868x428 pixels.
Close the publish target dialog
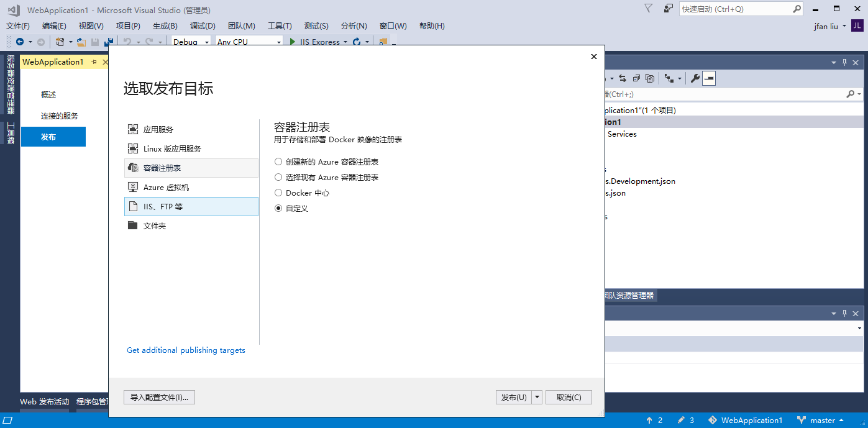click(593, 57)
